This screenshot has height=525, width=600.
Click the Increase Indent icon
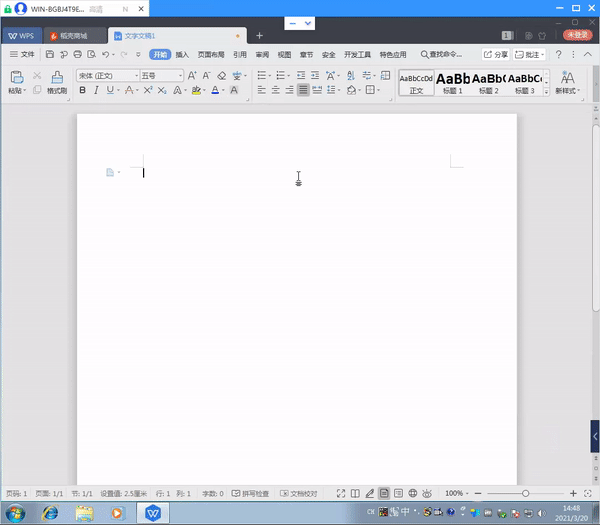point(315,75)
